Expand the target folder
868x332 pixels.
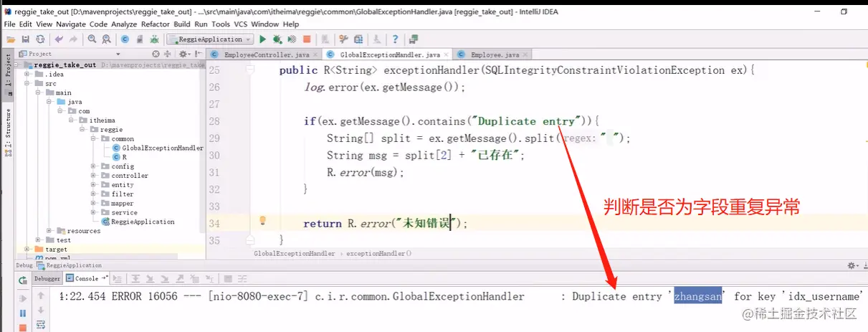pyautogui.click(x=27, y=249)
